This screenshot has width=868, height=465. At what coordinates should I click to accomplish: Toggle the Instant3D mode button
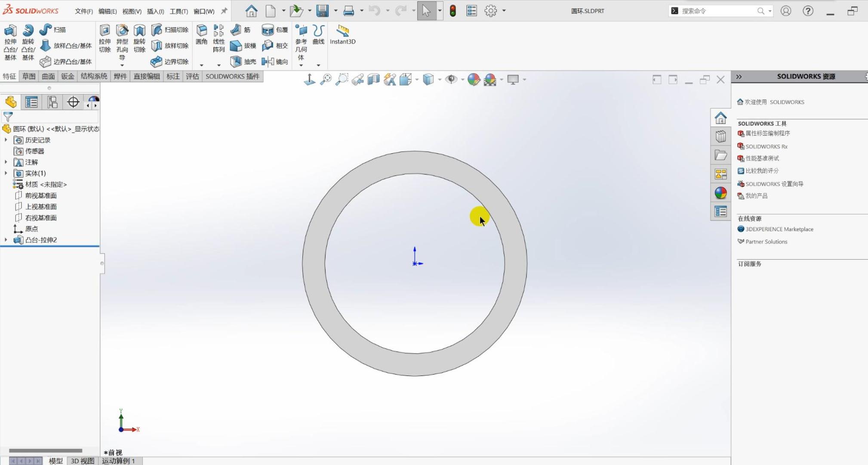[x=342, y=31]
